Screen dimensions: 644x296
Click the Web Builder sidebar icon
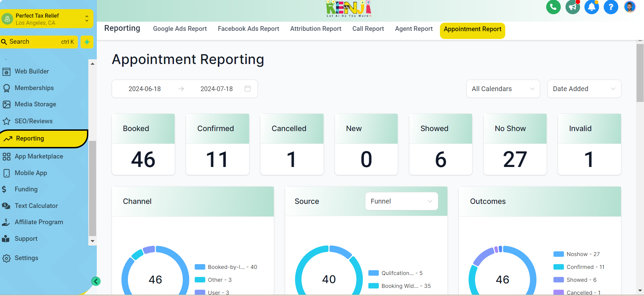pos(6,72)
